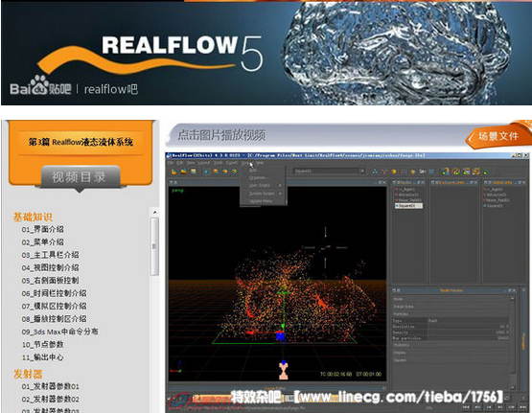The height and width of the screenshot is (413, 532).
Task: Select Attractor01 in the Nodes panel
Action: pos(407,195)
